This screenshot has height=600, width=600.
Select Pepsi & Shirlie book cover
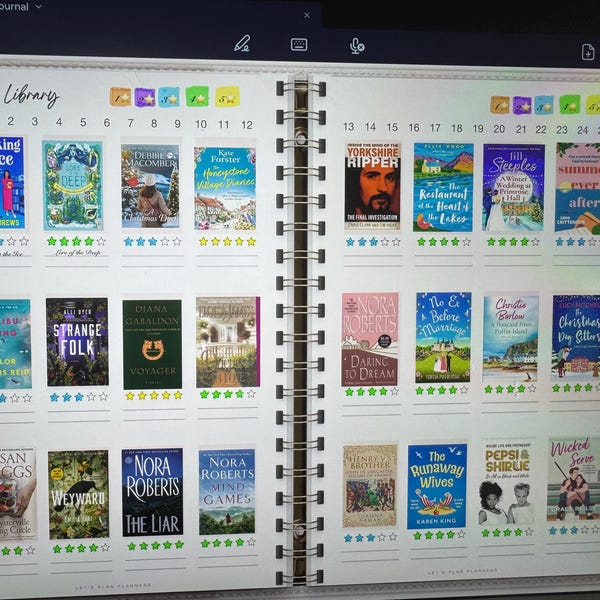[x=507, y=484]
